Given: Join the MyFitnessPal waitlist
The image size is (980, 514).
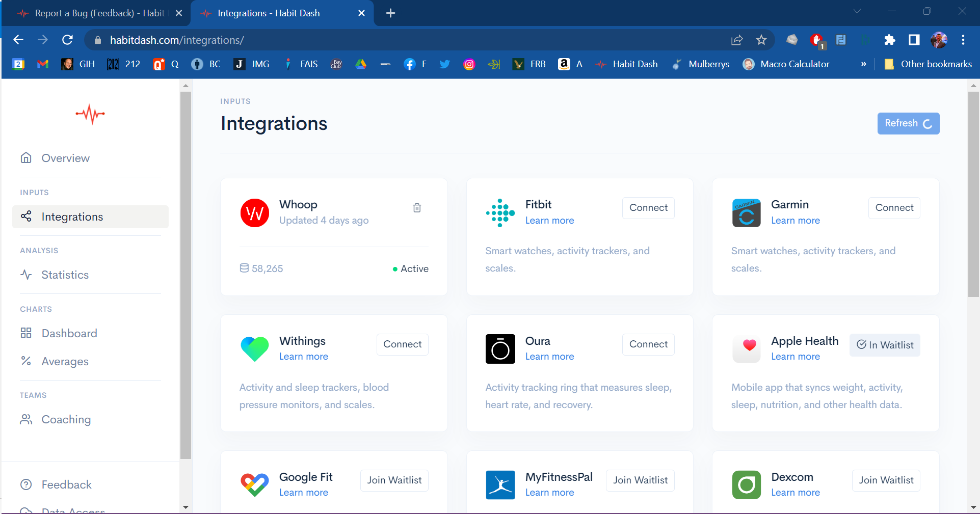Looking at the screenshot, I should point(640,480).
